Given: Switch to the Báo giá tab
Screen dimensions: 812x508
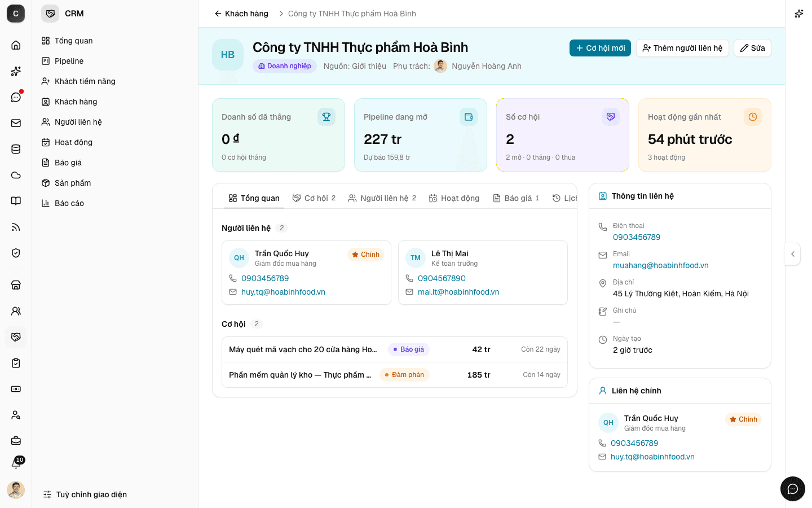Looking at the screenshot, I should point(516,198).
